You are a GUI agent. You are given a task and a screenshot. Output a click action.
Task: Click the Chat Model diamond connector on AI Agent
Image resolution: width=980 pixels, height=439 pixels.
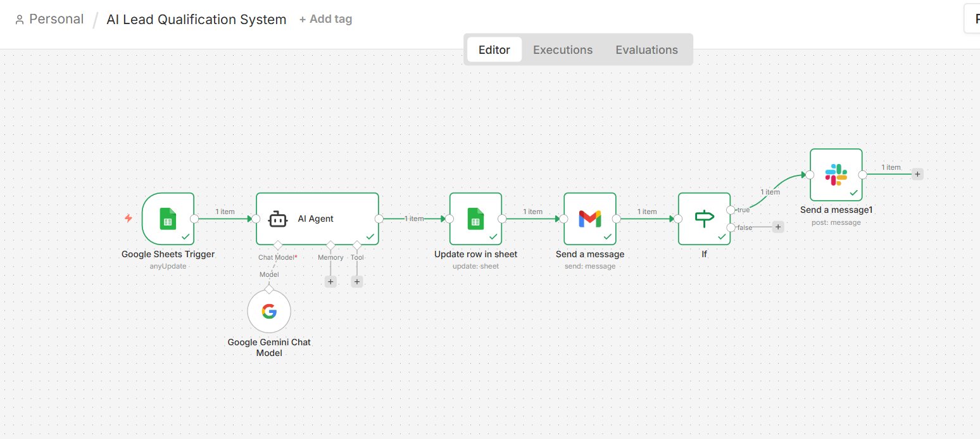pos(277,245)
